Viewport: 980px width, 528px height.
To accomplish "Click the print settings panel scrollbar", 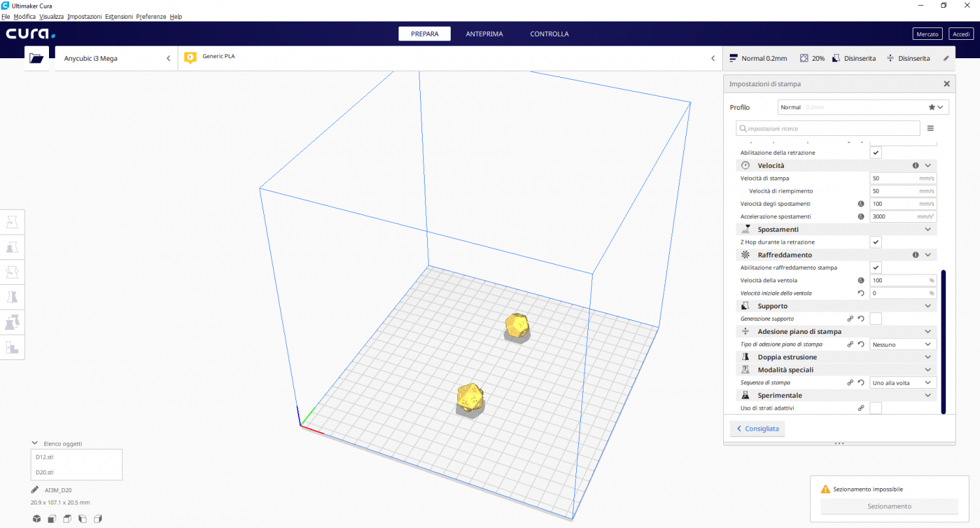I will 943,341.
